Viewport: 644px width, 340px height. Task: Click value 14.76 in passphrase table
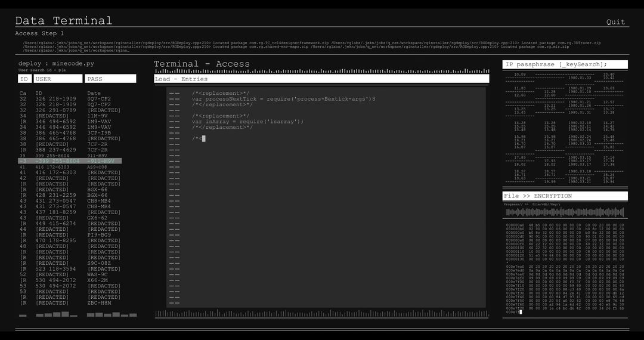[609, 130]
